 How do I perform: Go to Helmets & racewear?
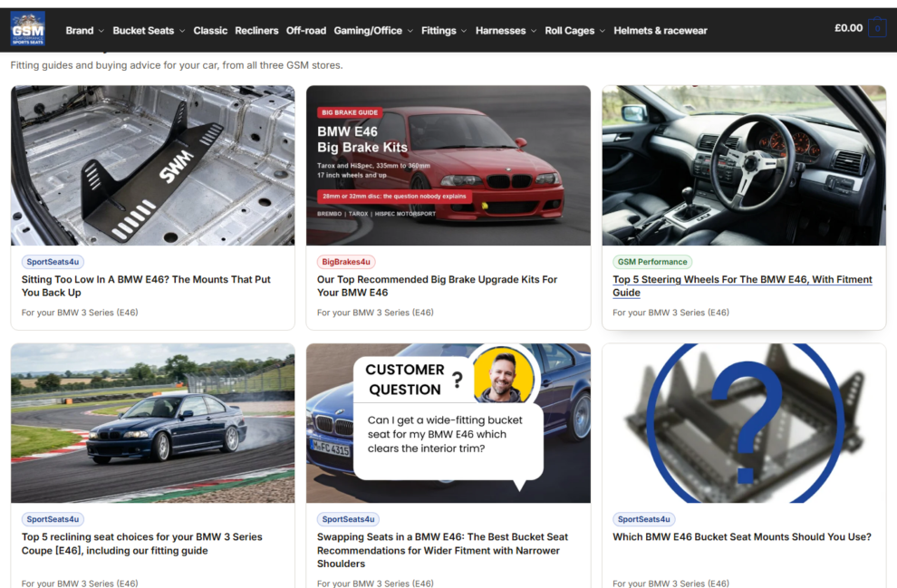[661, 31]
